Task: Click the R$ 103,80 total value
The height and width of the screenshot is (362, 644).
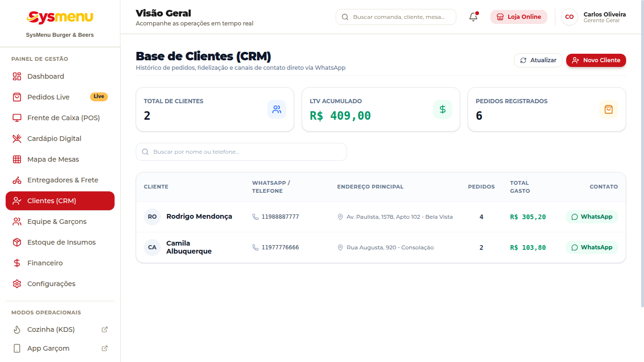Action: 528,247
